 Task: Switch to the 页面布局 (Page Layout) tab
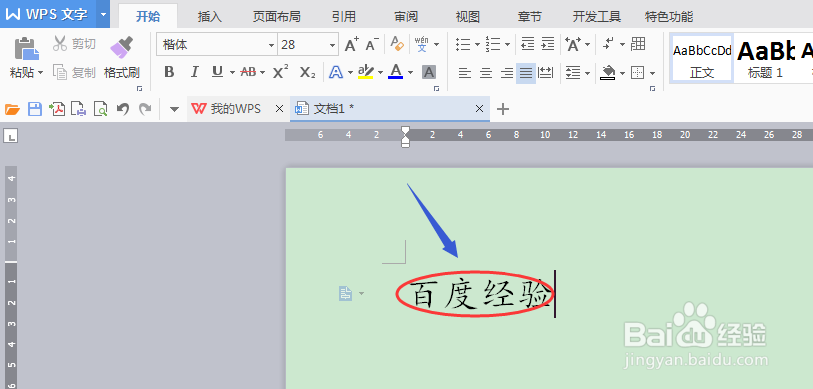coord(276,17)
